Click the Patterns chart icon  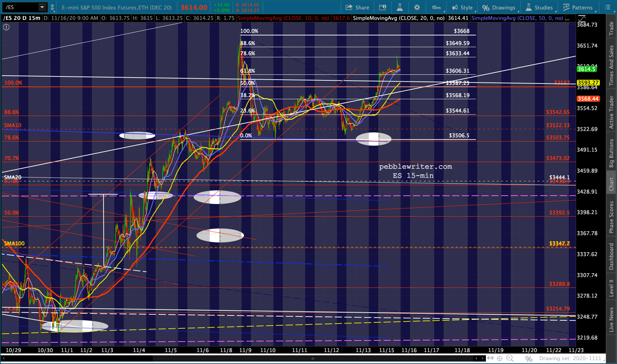(x=566, y=7)
